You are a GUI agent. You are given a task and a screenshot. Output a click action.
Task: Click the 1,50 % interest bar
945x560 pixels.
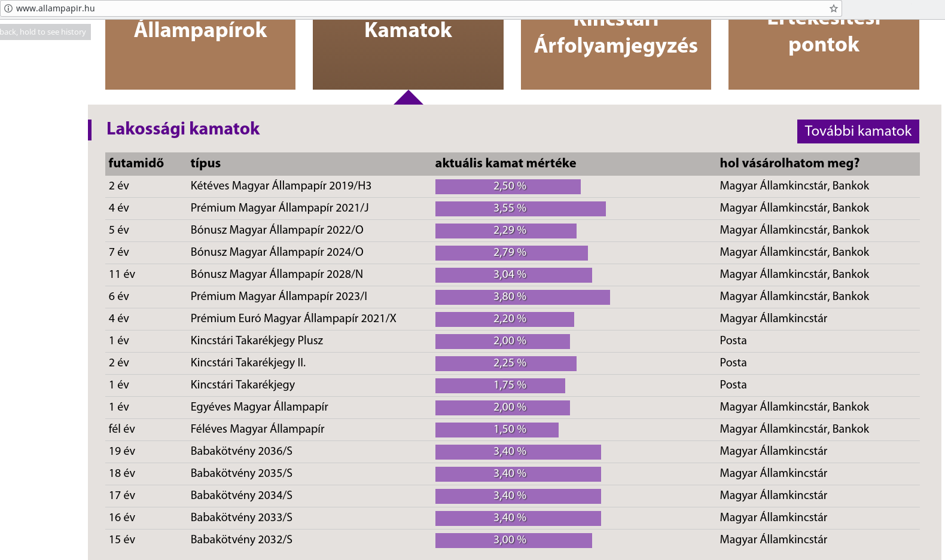click(497, 430)
